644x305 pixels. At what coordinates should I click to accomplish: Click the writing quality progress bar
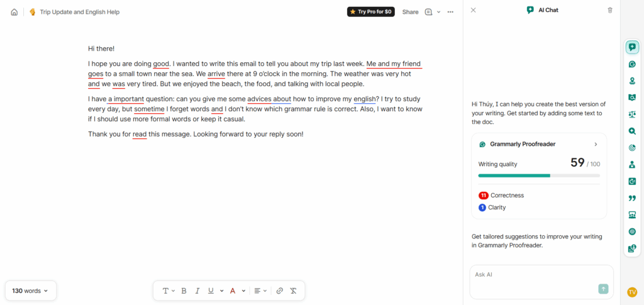tap(539, 175)
